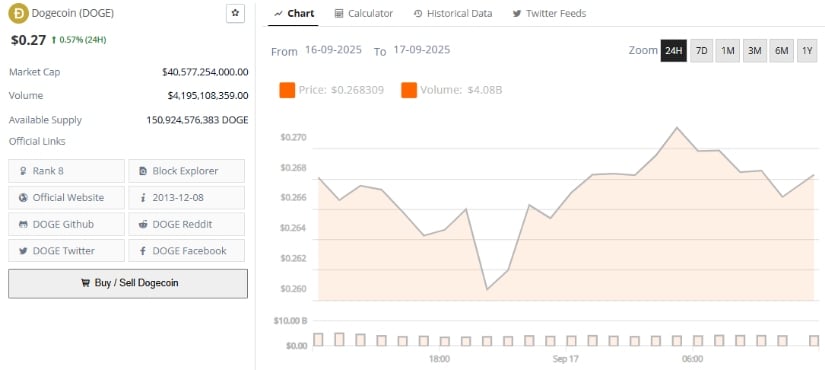Open the Block Explorer link
Image resolution: width=825 pixels, height=370 pixels.
point(186,171)
